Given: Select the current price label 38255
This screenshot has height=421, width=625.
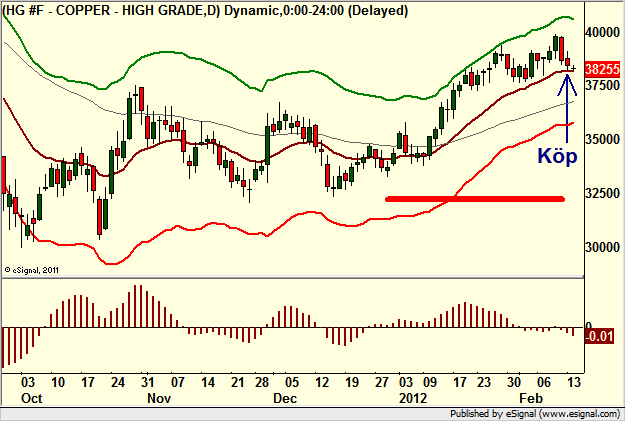Looking at the screenshot, I should pyautogui.click(x=602, y=69).
